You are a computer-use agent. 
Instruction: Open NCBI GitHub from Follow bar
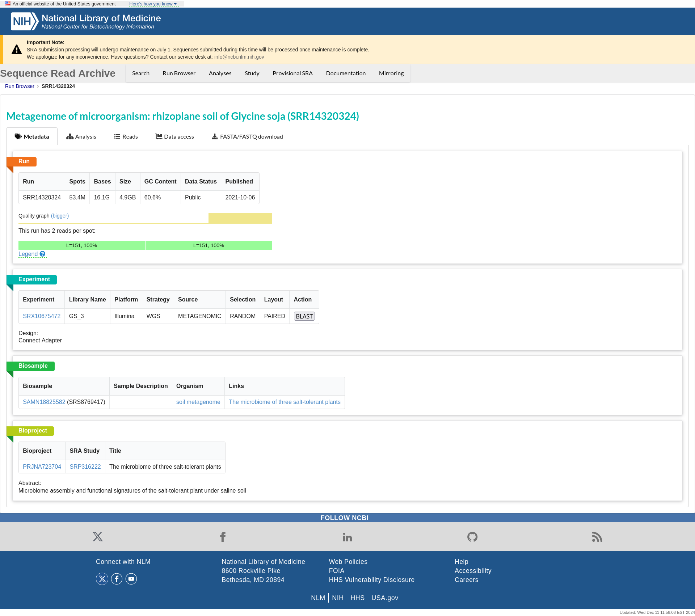(x=472, y=537)
